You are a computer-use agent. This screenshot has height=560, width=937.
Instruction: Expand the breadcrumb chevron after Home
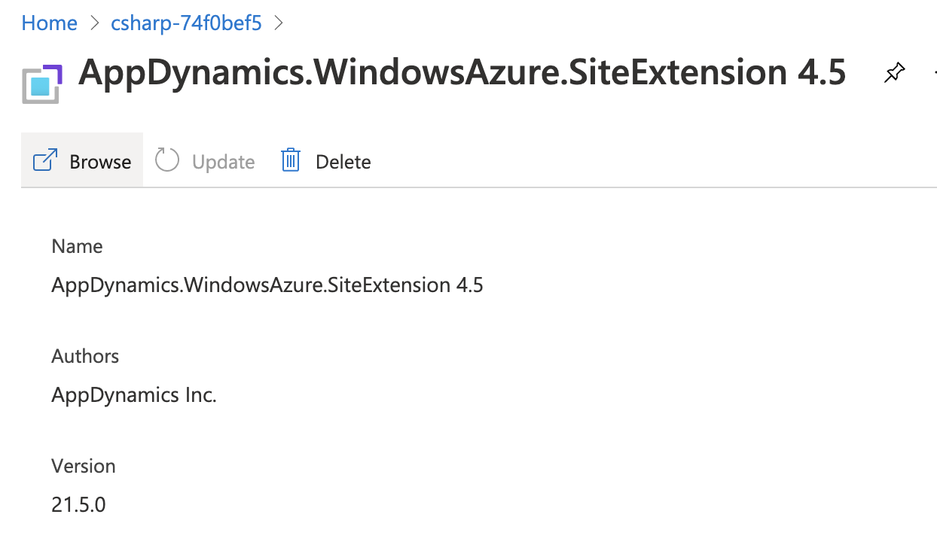point(95,23)
